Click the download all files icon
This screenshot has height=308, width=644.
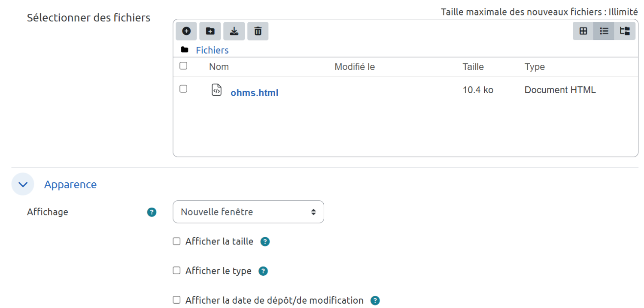click(x=234, y=31)
